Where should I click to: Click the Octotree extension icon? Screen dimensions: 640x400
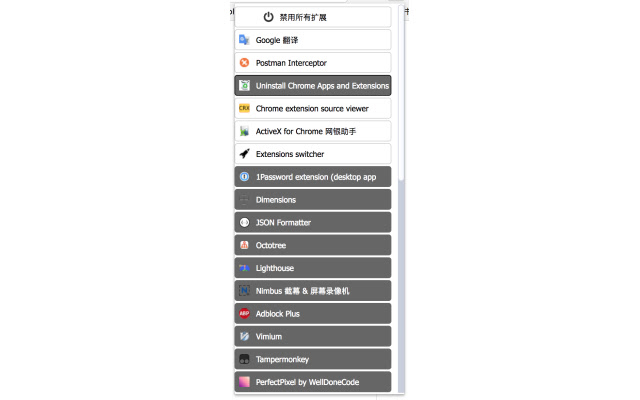(244, 245)
